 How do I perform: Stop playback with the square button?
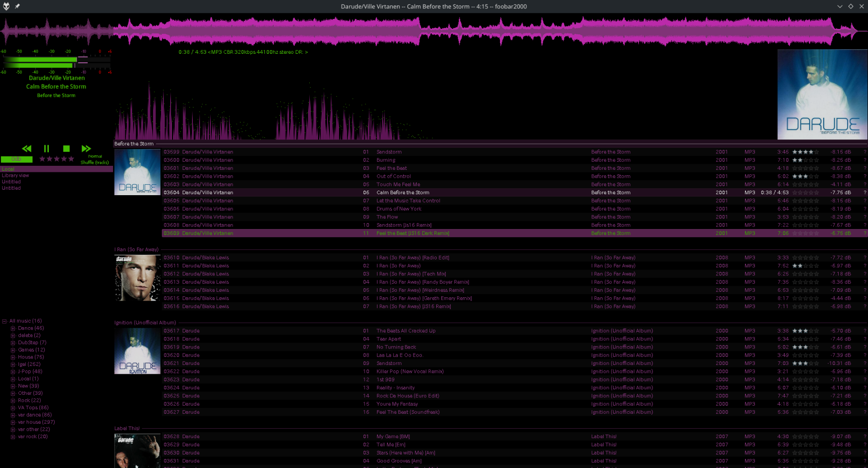click(x=66, y=148)
